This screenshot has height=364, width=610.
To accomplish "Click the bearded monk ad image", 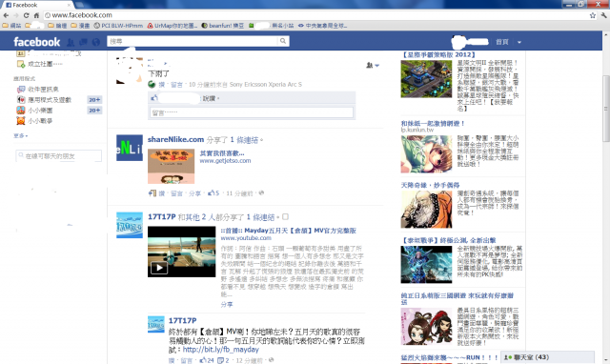I will click(426, 210).
